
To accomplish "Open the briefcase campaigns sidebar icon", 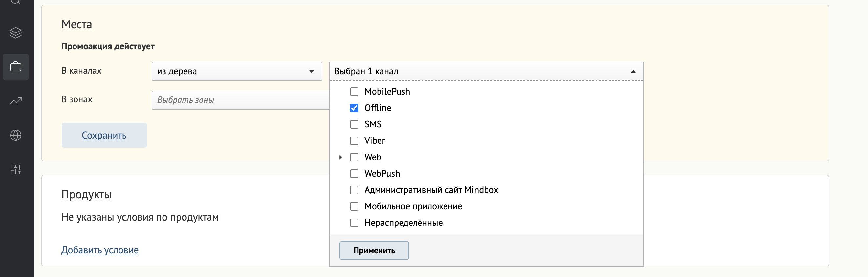I will coord(15,67).
